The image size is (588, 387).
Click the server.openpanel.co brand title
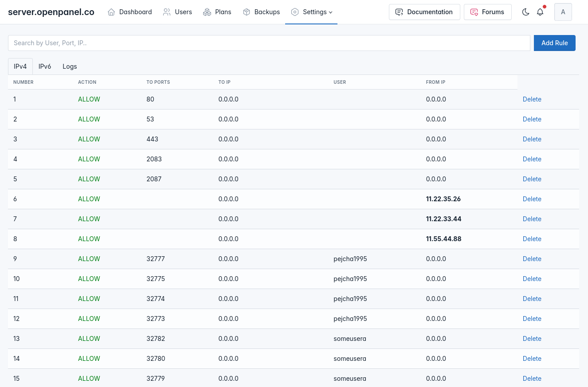(x=51, y=12)
